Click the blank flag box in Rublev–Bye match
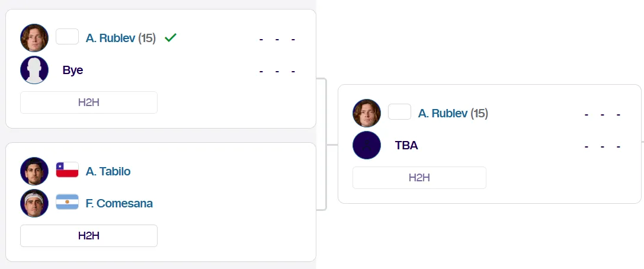 click(67, 37)
